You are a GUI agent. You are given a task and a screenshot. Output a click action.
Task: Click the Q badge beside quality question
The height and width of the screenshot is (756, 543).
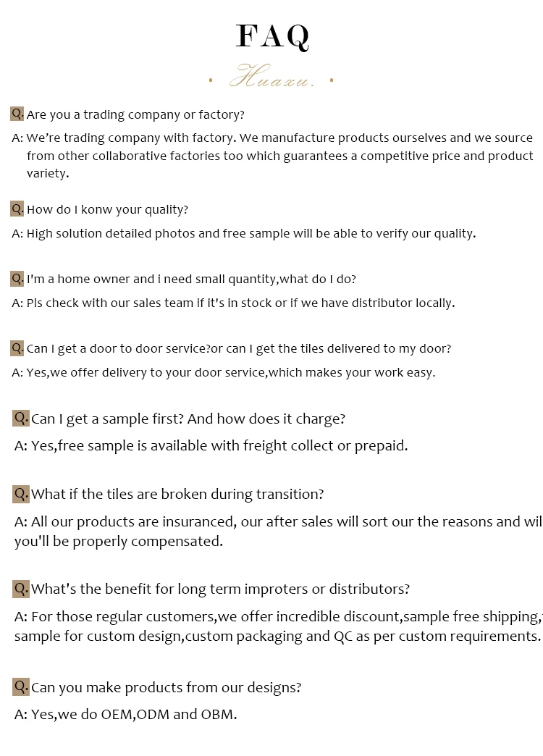pyautogui.click(x=17, y=209)
